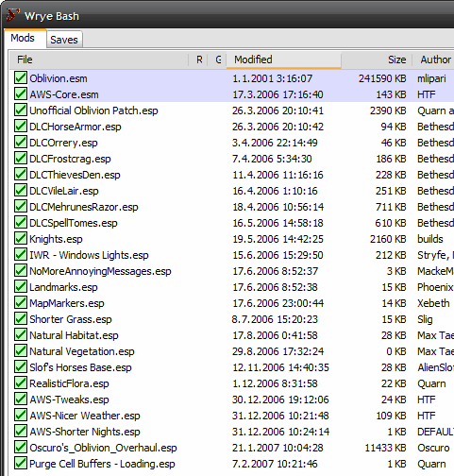Sort by the Modified column header
Image resolution: width=454 pixels, height=476 pixels.
pos(283,59)
